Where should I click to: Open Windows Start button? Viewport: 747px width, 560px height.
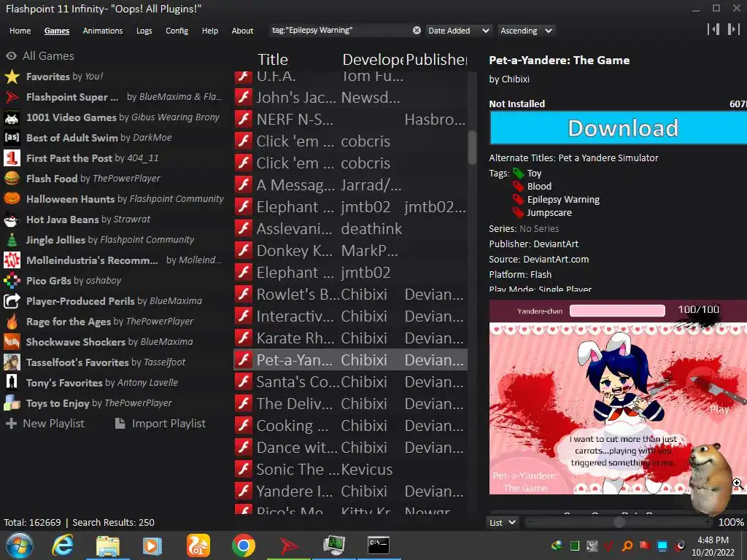tap(20, 545)
